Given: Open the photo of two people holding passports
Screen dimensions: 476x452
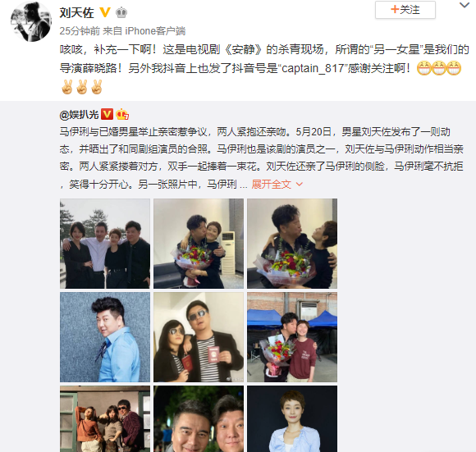Looking at the screenshot, I should [199, 337].
